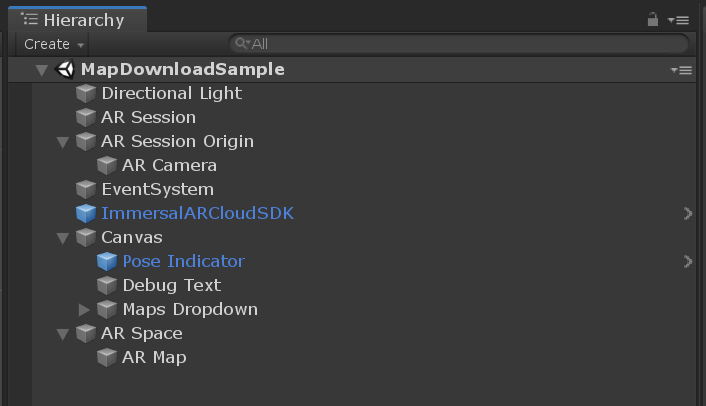Image resolution: width=706 pixels, height=406 pixels.
Task: Click the blue prefab cube icon of Pose Indicator
Action: pos(107,262)
